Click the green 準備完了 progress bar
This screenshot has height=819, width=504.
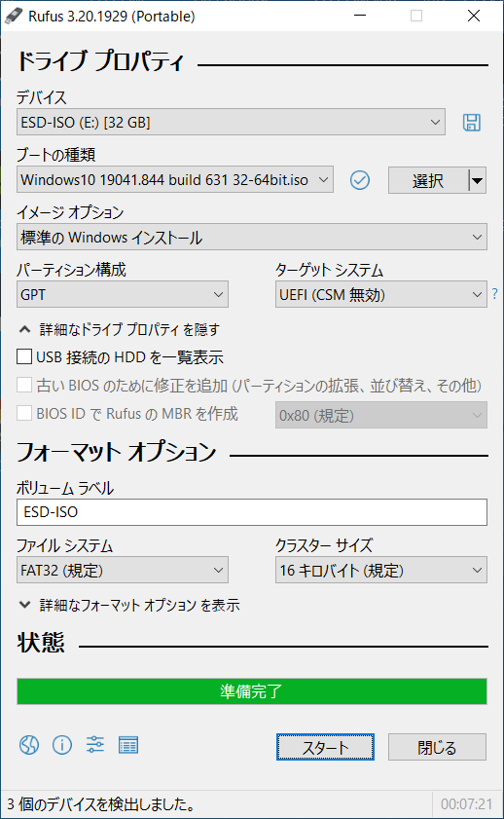251,691
